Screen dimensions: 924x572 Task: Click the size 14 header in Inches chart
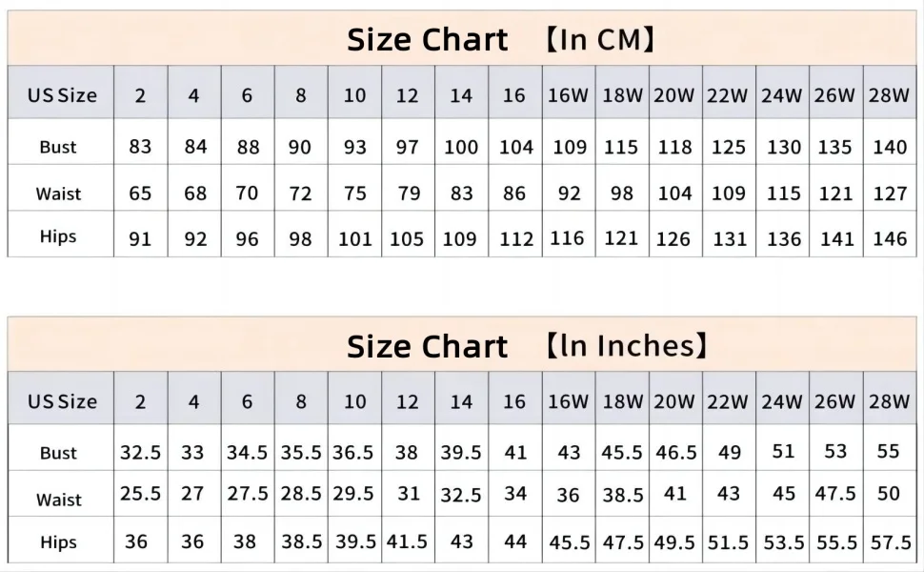461,401
